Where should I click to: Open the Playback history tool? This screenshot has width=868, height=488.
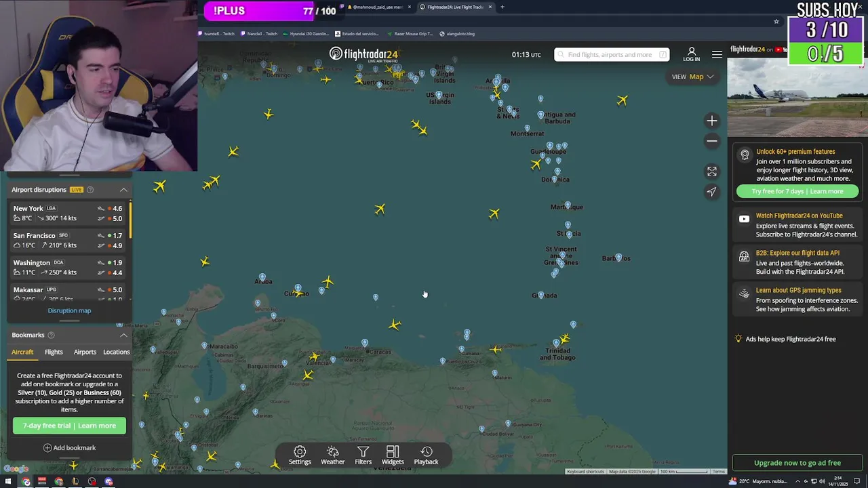[x=427, y=455]
